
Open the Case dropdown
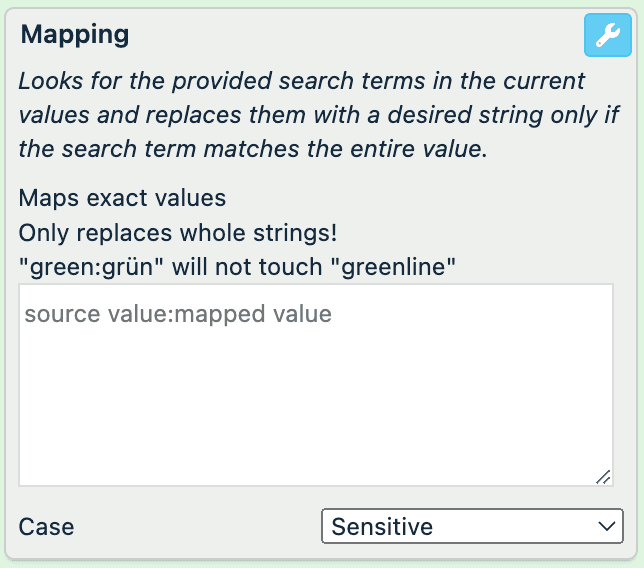coord(472,526)
